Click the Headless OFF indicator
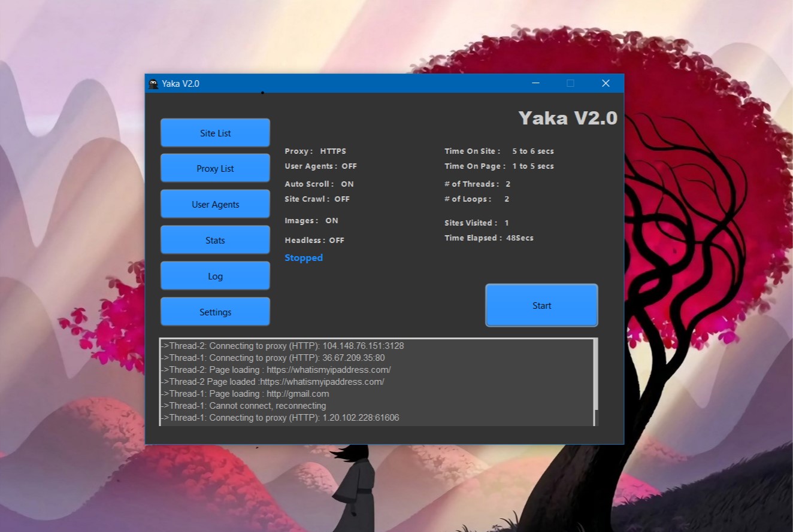793x532 pixels. pos(314,241)
